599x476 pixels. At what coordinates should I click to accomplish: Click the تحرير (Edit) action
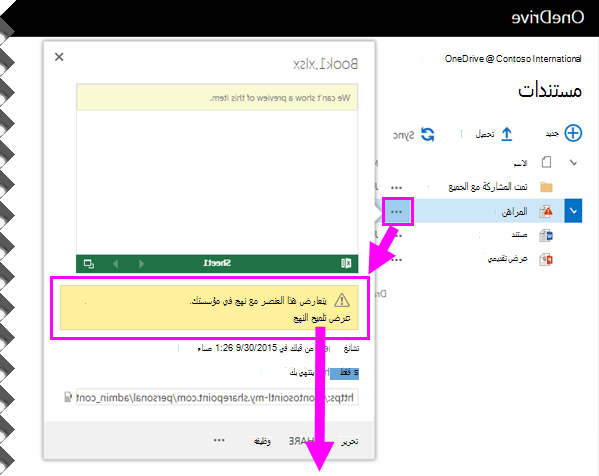350,441
